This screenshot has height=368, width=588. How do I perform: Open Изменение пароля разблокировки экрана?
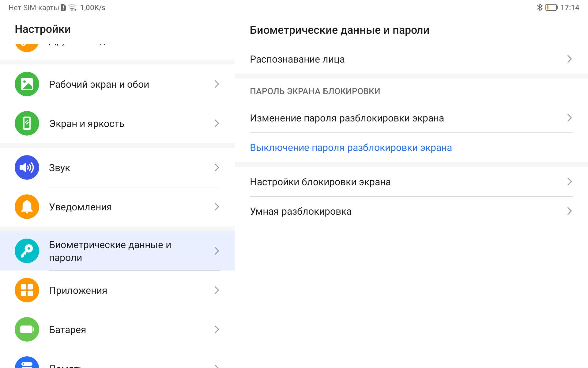412,118
